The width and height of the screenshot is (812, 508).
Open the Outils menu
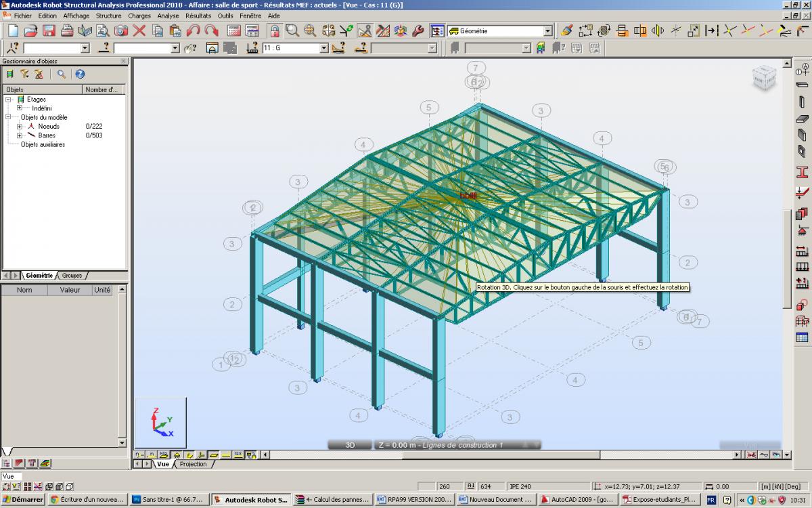[226, 16]
